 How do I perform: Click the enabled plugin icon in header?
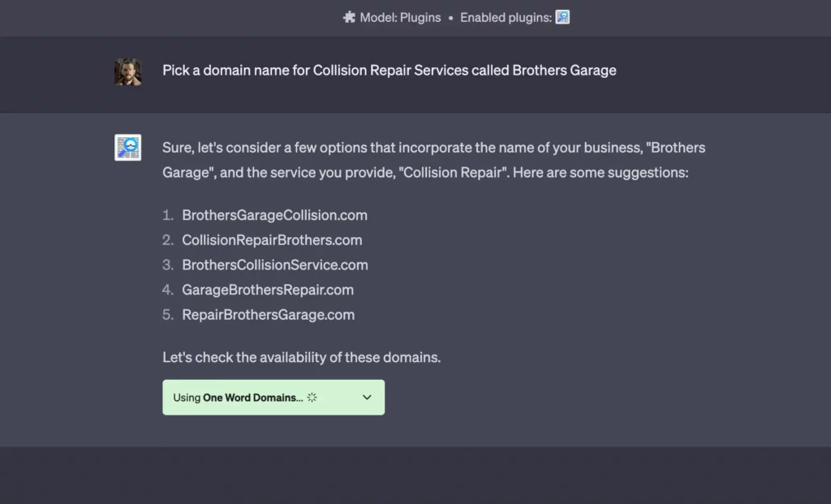(562, 17)
